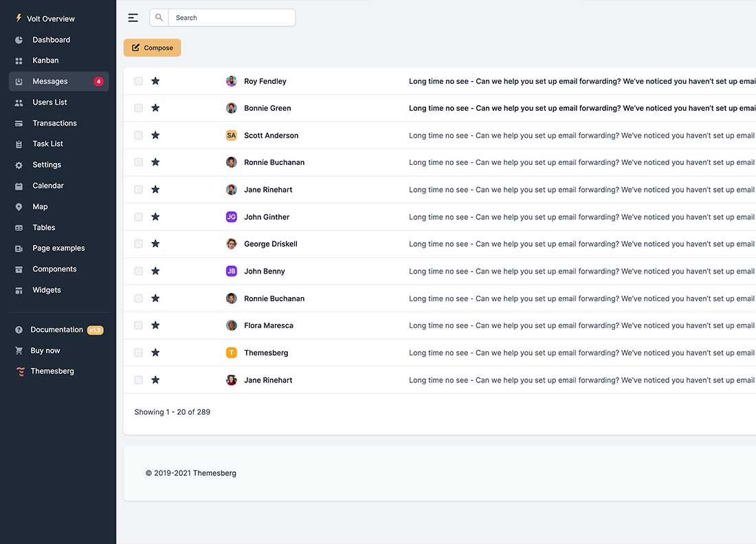Screen dimensions: 756x544
Task: Open the Widgets section in sidebar
Action: click(46, 290)
